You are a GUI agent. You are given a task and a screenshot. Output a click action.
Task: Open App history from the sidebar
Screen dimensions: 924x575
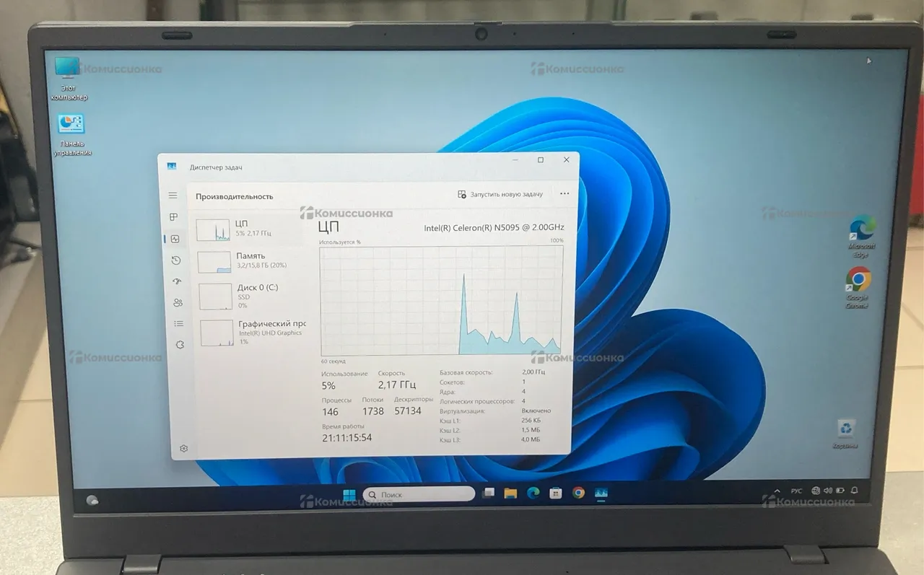(x=175, y=260)
